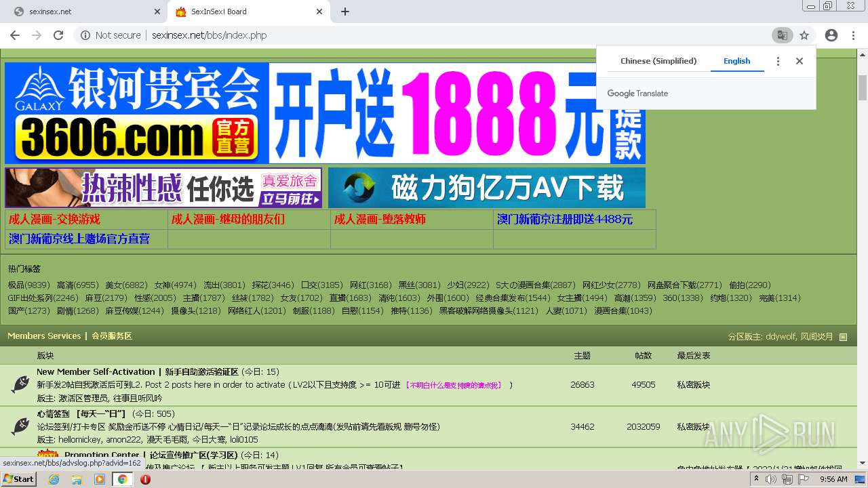Viewport: 868px width, 488px height.
Task: Click the red stop-sign taskbar icon
Action: pos(145,479)
